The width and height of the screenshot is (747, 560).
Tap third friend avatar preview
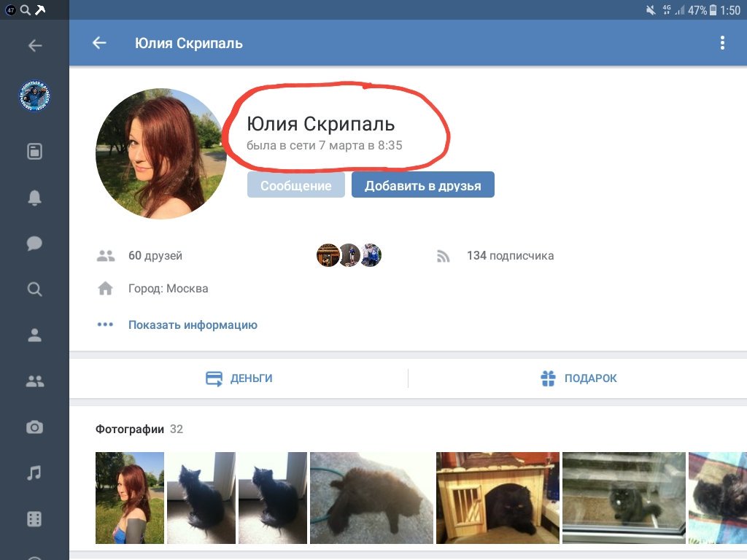371,255
